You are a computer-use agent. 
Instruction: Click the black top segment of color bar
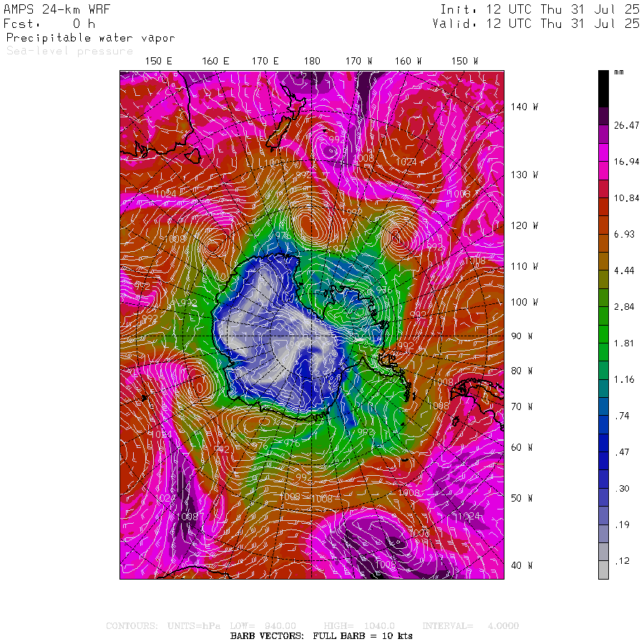pos(603,89)
